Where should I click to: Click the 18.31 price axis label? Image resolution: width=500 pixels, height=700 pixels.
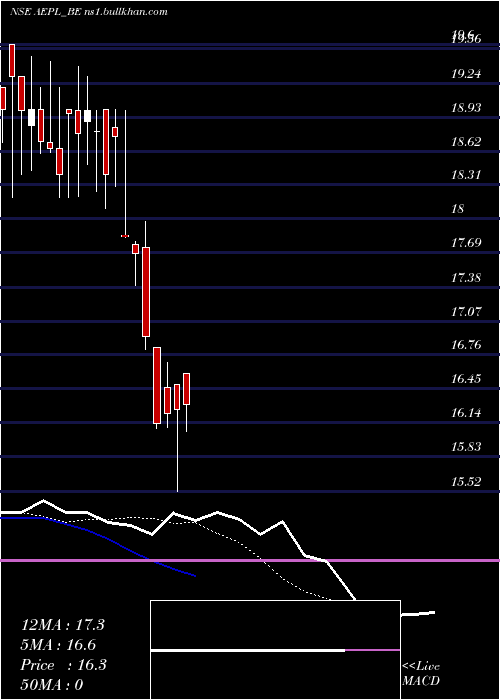pyautogui.click(x=466, y=175)
